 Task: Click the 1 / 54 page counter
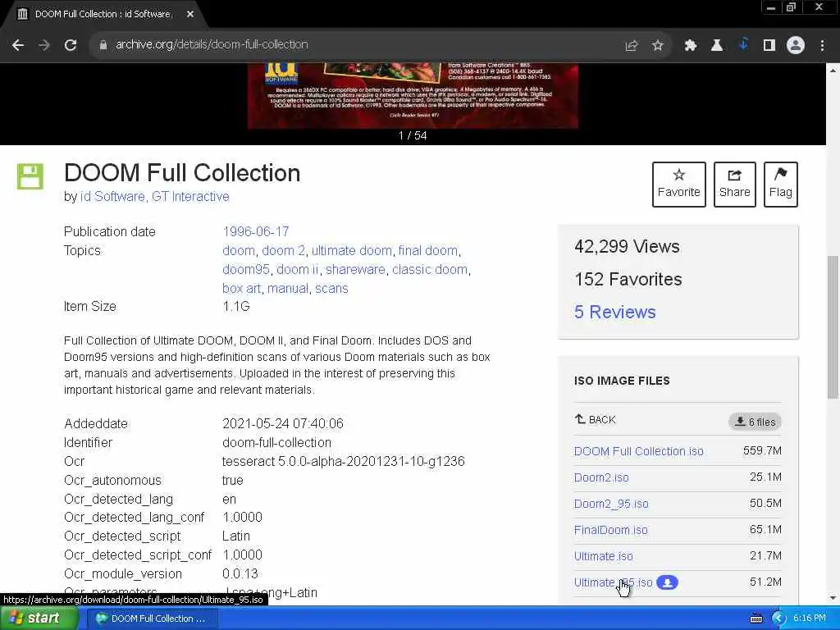pos(413,135)
